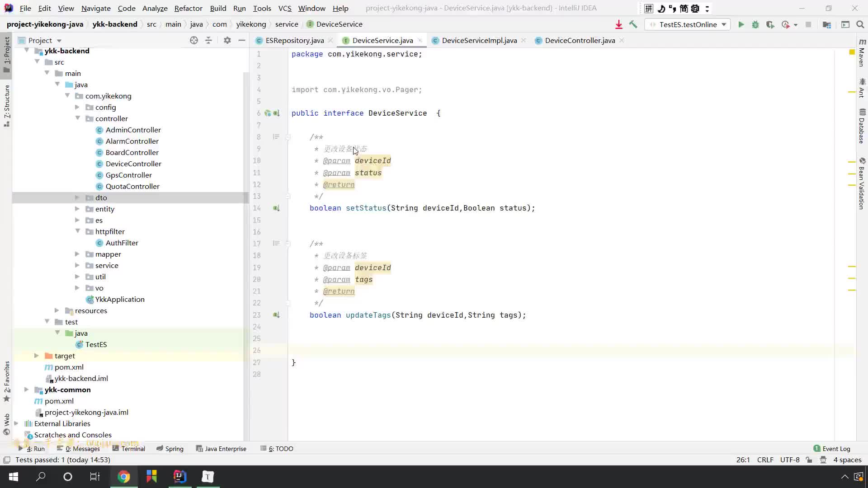Collapse the controller package
This screenshot has width=868, height=488.
pos(77,118)
